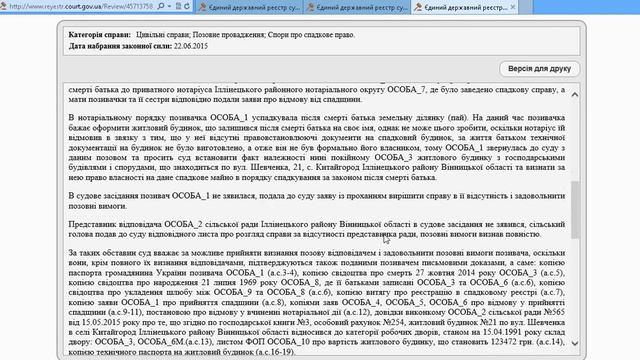This screenshot has width=640, height=360.
Task: Click the text 'Спори про спадкове право.'
Action: [x=311, y=35]
